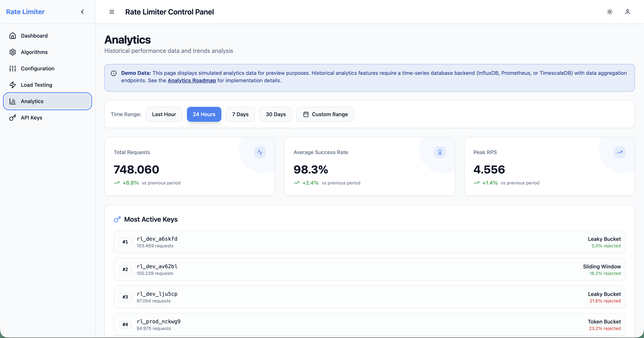Click the Load Testing lightning icon

click(x=13, y=85)
